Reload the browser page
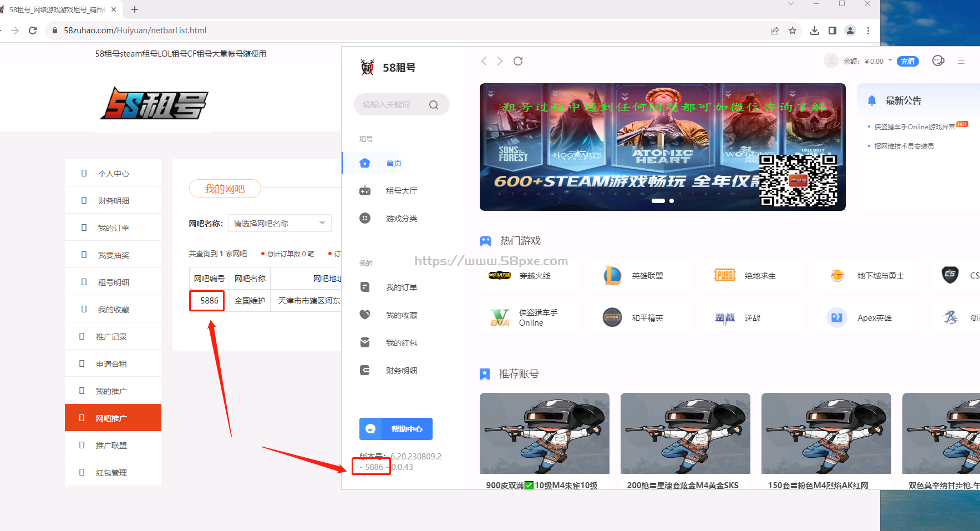Screen dimensions: 980x531 coord(33,31)
